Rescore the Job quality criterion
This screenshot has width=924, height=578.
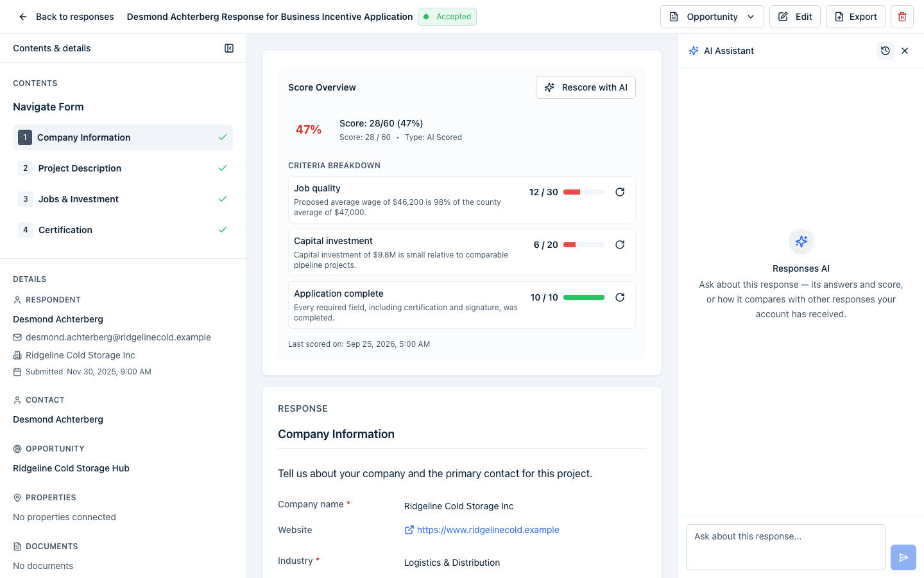pyautogui.click(x=620, y=192)
